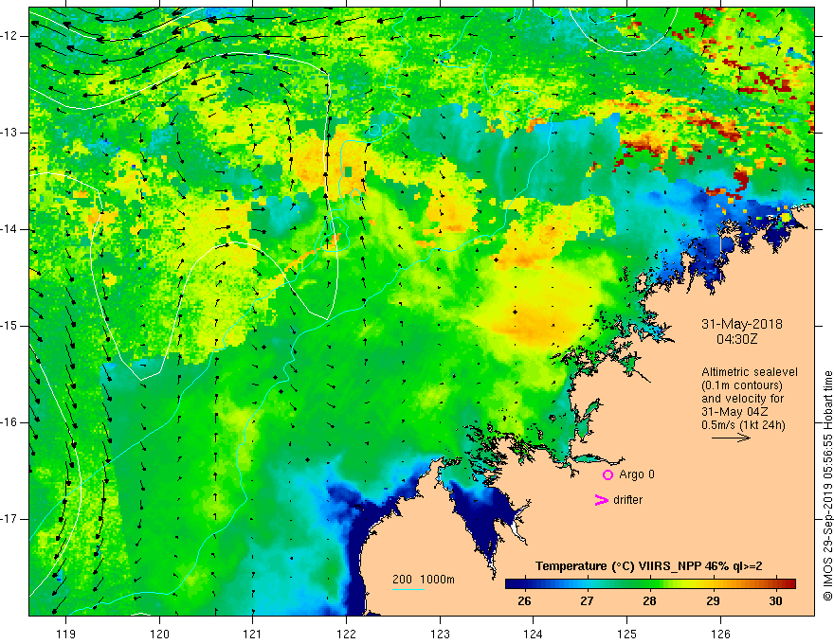Click the colorbar tick label 27
The width and height of the screenshot is (834, 644).
[x=587, y=601]
